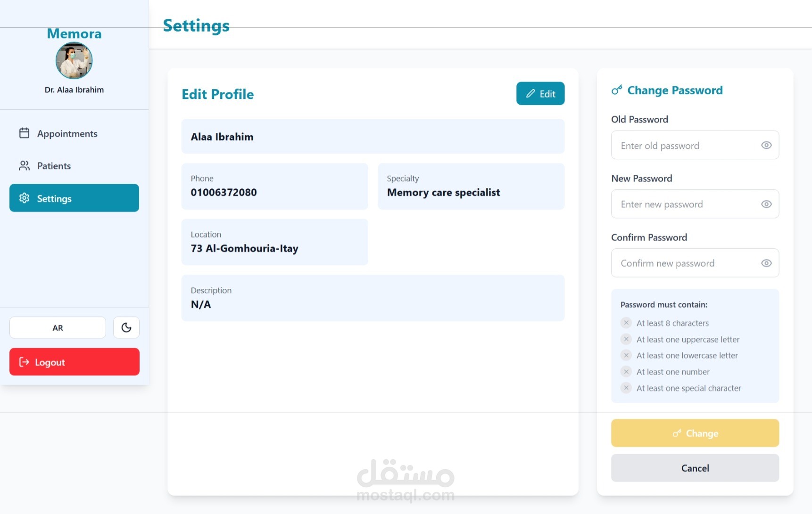
Task: Select the Settings sidebar item
Action: coord(74,198)
